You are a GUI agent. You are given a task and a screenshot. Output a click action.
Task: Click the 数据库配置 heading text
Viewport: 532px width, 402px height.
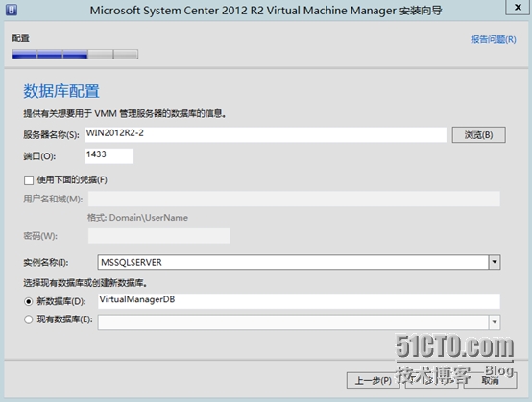pos(61,91)
